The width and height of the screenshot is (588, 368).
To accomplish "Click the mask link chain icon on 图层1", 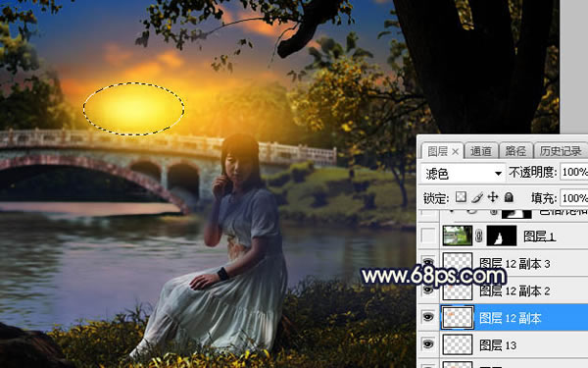I will (x=479, y=237).
